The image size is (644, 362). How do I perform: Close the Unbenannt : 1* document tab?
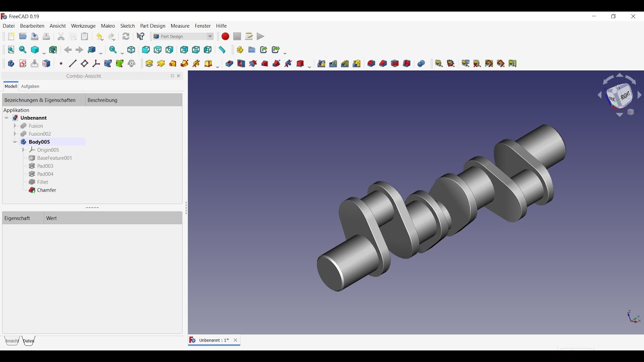click(235, 340)
